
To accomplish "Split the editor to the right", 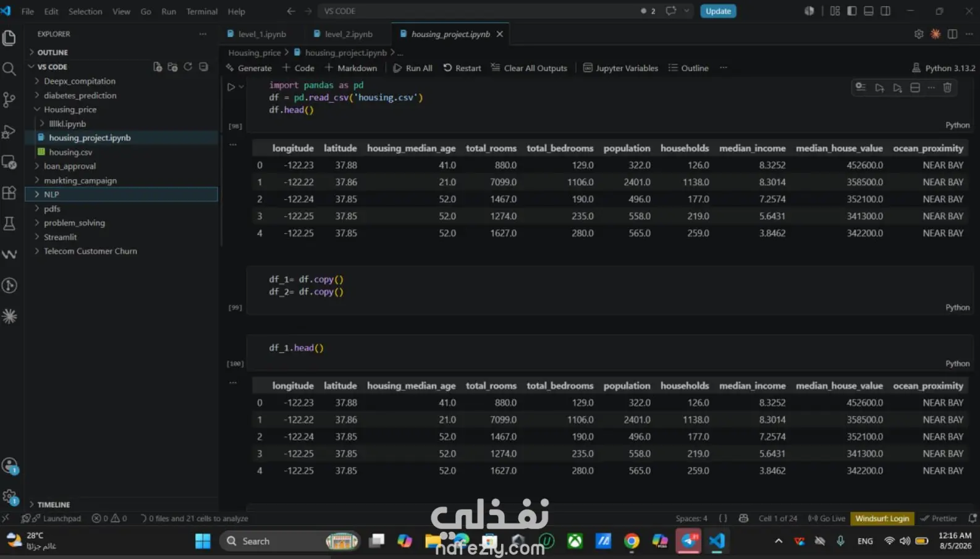I will 952,34.
